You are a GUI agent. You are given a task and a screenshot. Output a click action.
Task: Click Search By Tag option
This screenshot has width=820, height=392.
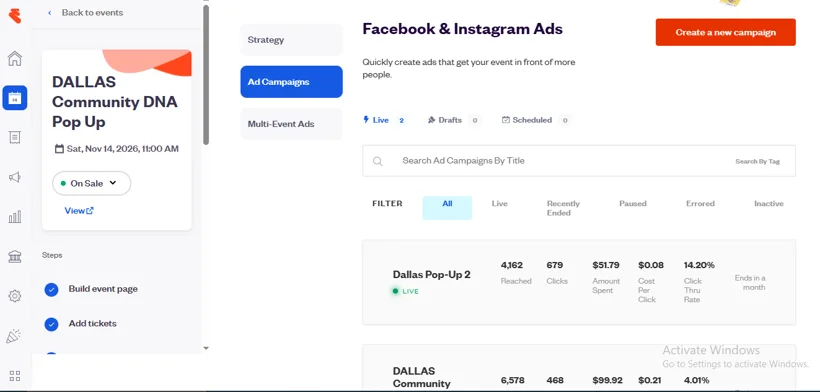[x=757, y=162]
